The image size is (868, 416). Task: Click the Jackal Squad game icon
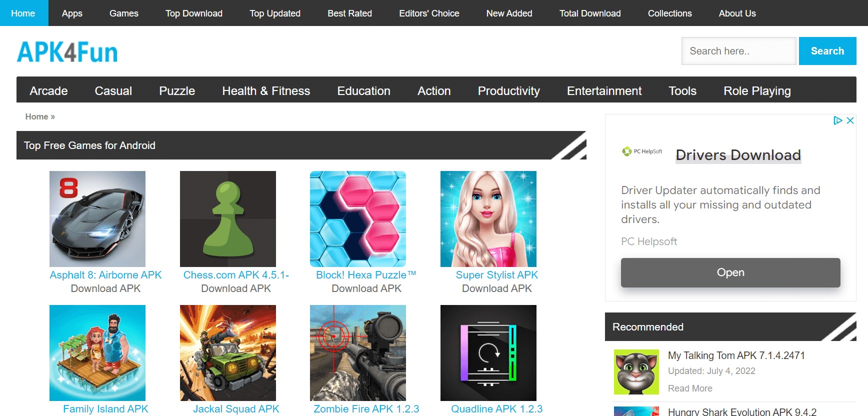pos(228,352)
